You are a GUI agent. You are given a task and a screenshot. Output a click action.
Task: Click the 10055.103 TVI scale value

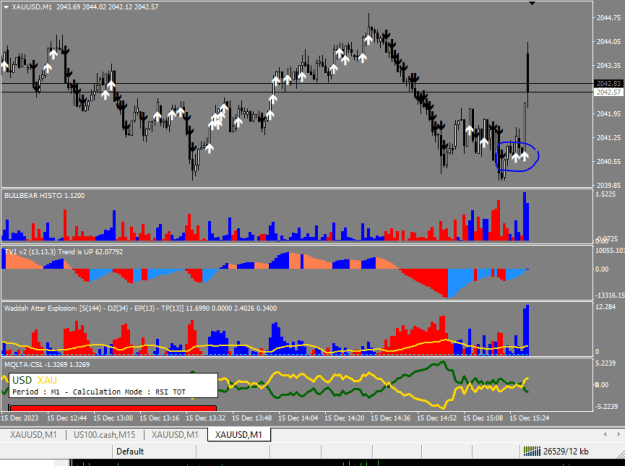(610, 250)
